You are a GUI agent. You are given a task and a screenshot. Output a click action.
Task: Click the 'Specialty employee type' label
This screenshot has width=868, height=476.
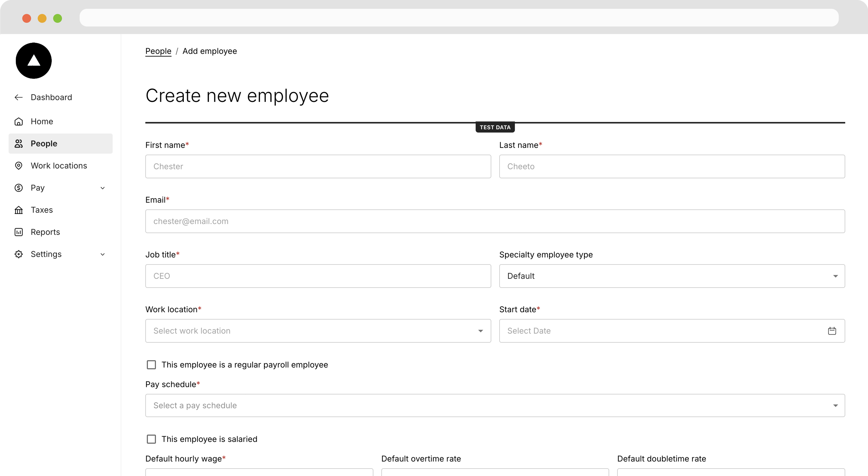point(546,255)
